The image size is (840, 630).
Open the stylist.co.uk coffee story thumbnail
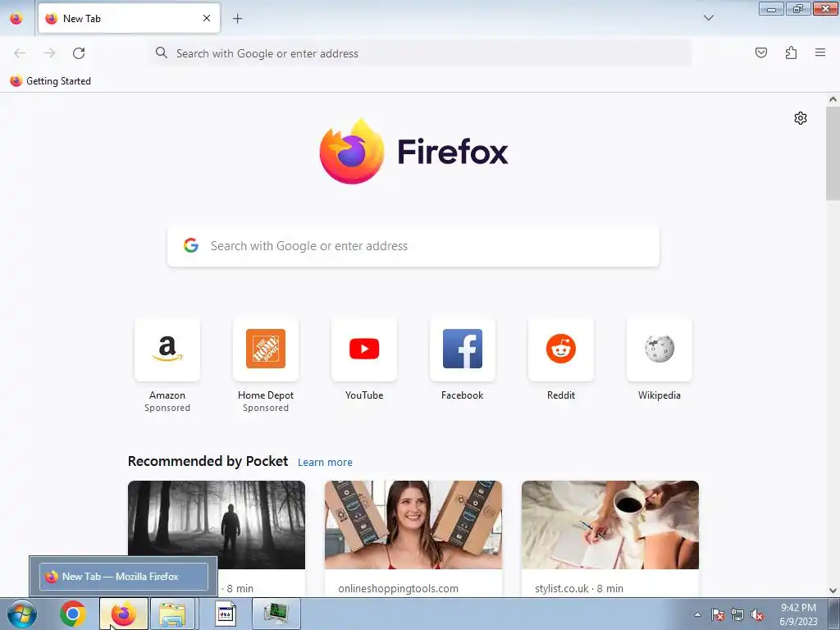pyautogui.click(x=610, y=525)
